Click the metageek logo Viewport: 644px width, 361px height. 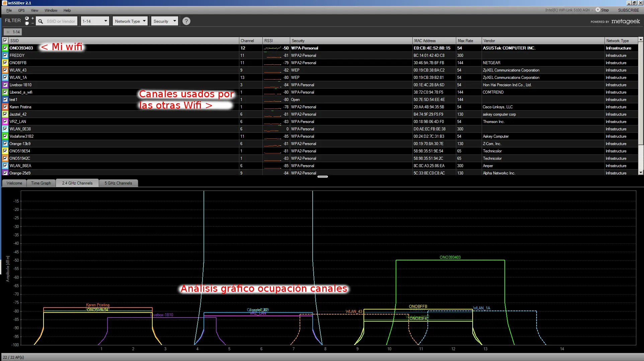625,21
